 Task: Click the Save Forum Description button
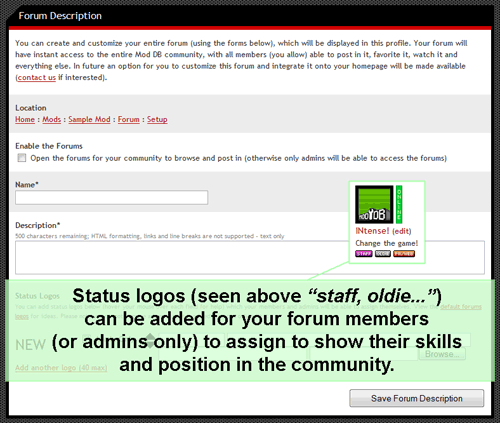[417, 398]
